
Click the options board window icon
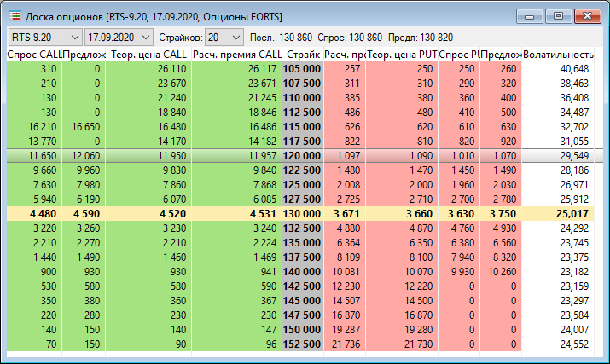[15, 16]
